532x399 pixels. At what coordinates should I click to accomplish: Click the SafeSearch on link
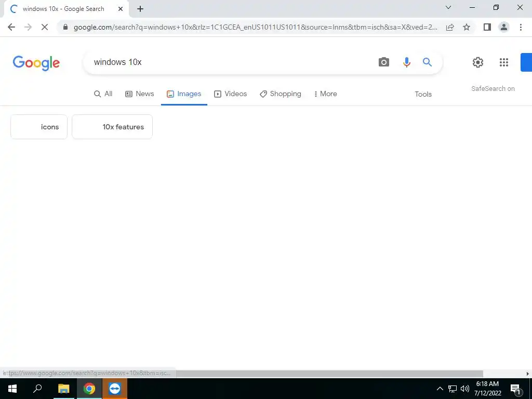point(493,88)
